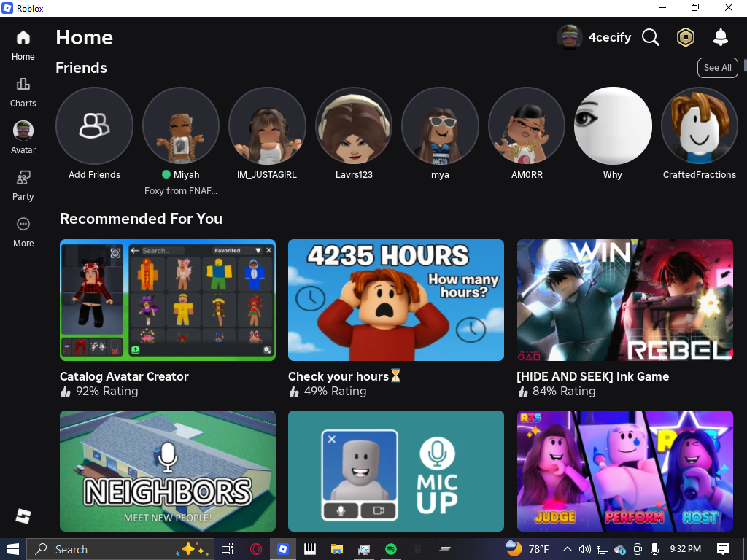Open the Mic Up game thumbnail
747x560 pixels.
click(x=396, y=471)
